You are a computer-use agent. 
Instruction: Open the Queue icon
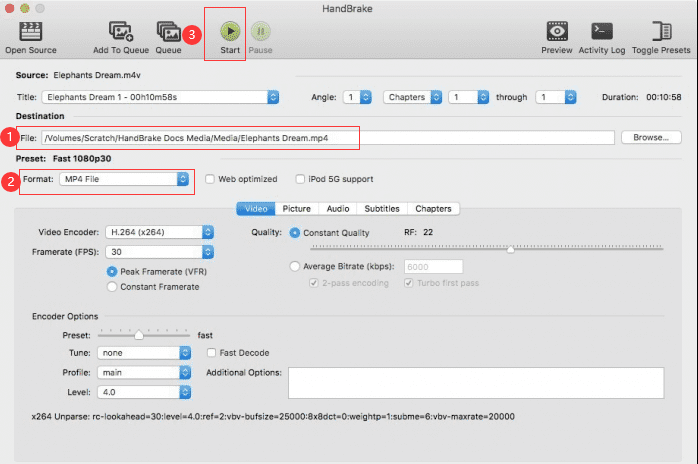click(168, 31)
